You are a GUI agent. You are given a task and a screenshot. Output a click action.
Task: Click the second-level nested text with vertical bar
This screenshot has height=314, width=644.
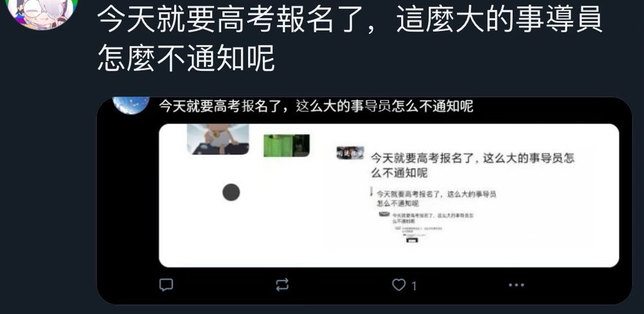coord(436,198)
